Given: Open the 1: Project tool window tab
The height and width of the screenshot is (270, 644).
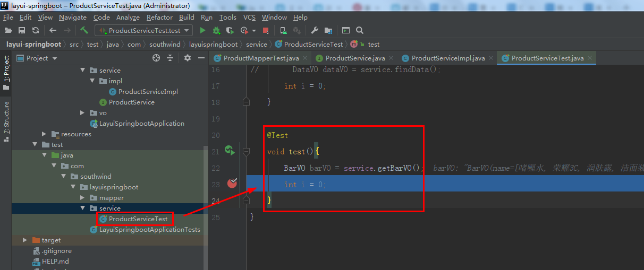Looking at the screenshot, I should click(6, 72).
